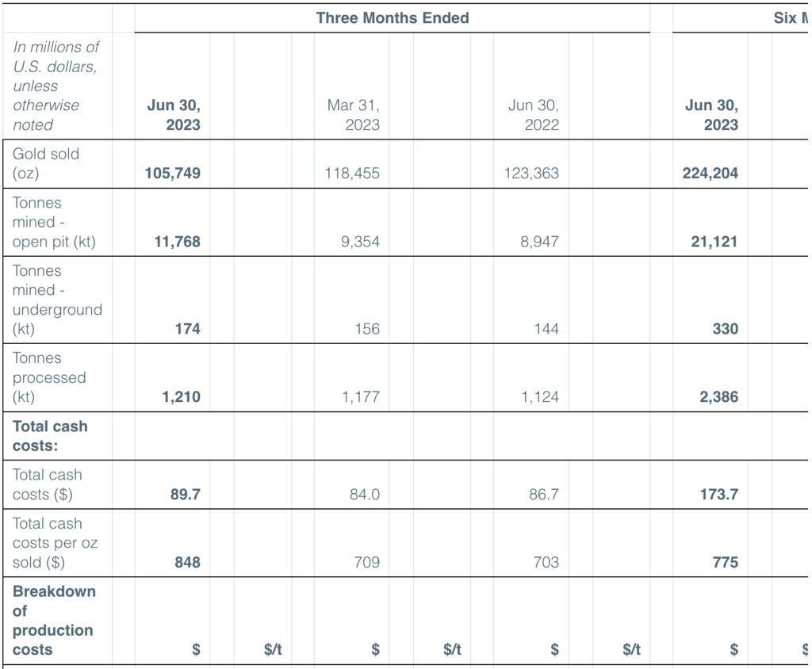Select the Jun 30, 2022 column heading
This screenshot has height=669, width=812.
533,115
